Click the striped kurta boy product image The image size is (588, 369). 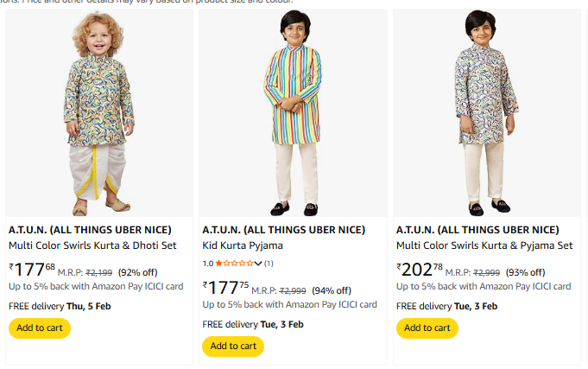click(x=293, y=112)
